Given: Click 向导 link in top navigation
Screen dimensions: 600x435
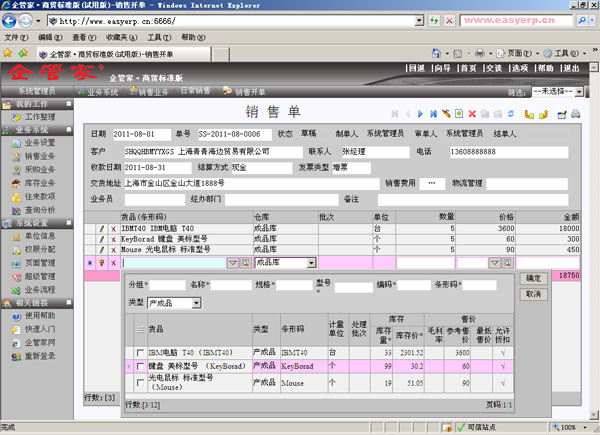Looking at the screenshot, I should (x=443, y=68).
